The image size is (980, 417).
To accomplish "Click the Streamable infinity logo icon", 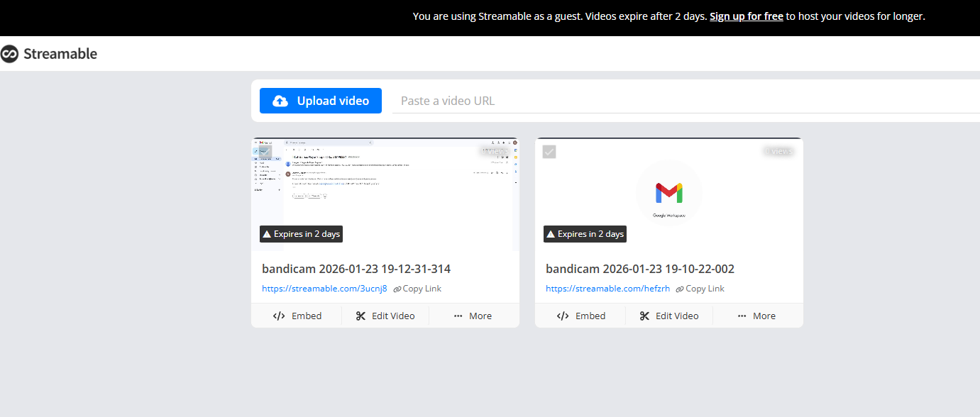I will point(9,54).
